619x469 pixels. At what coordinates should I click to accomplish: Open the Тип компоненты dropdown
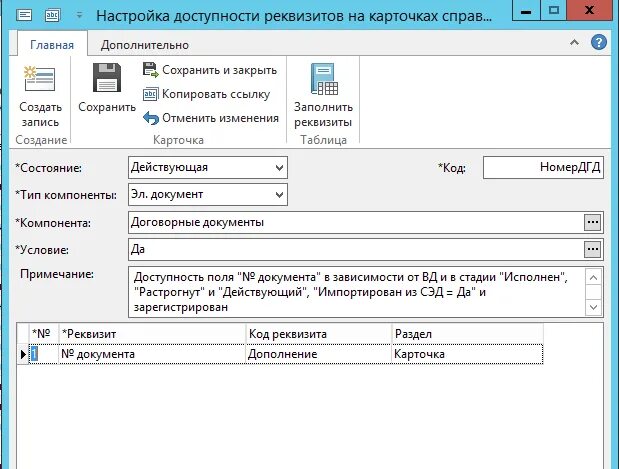click(x=279, y=195)
